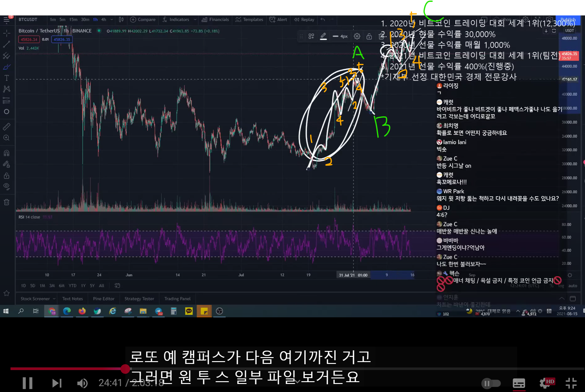Select the zoom in tool

6,138
